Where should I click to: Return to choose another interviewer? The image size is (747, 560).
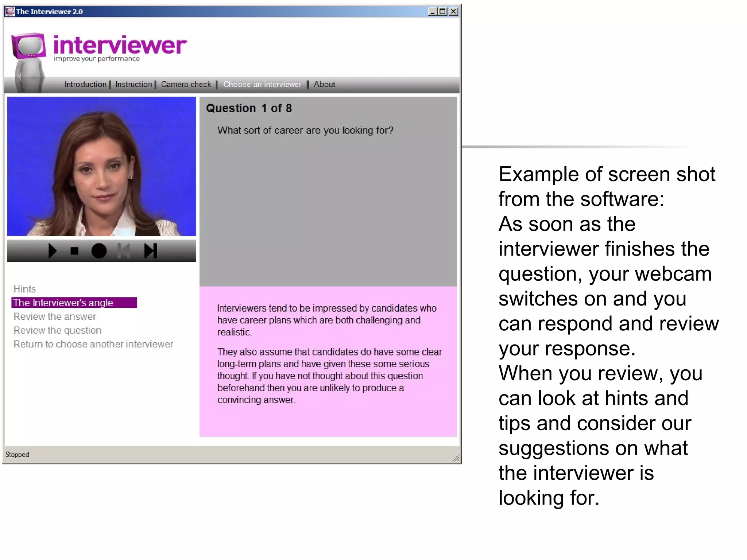tap(93, 344)
